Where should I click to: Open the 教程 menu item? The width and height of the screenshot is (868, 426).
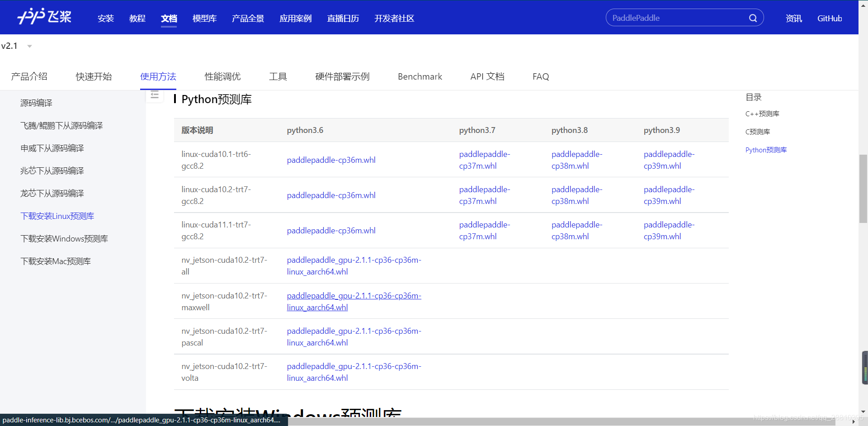pos(137,19)
